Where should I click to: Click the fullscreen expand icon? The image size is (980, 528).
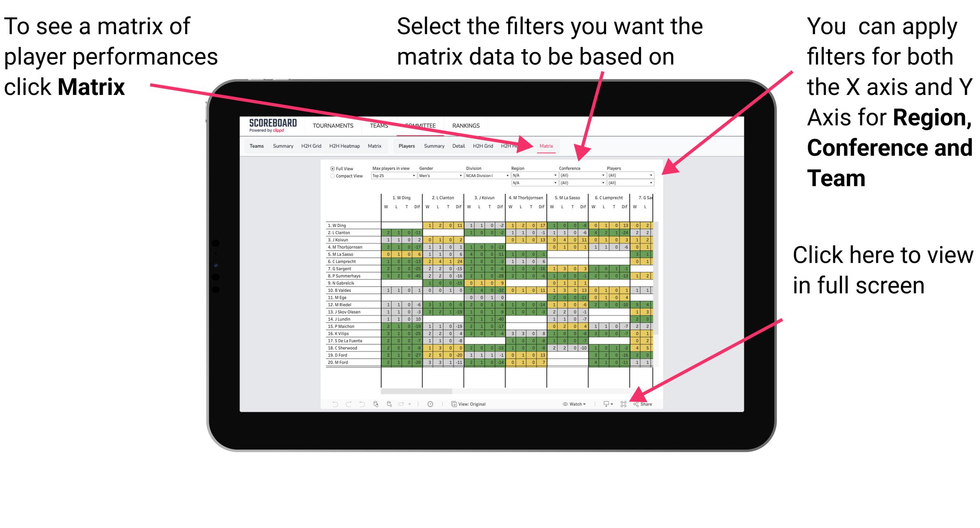626,403
